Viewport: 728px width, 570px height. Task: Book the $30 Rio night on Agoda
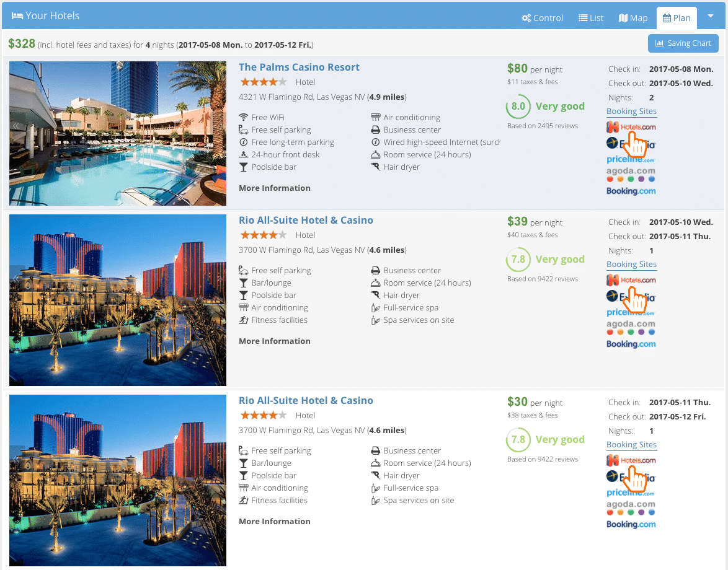[x=631, y=508]
